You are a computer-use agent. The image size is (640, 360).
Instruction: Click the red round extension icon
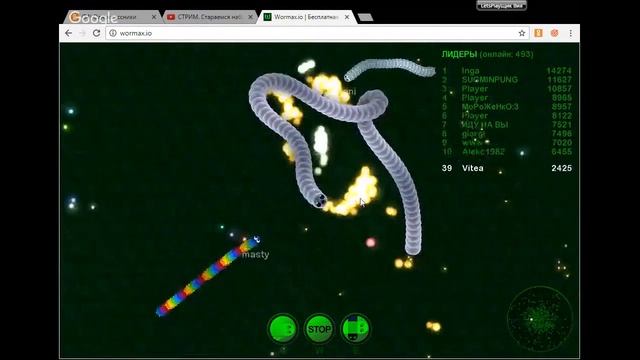(554, 33)
